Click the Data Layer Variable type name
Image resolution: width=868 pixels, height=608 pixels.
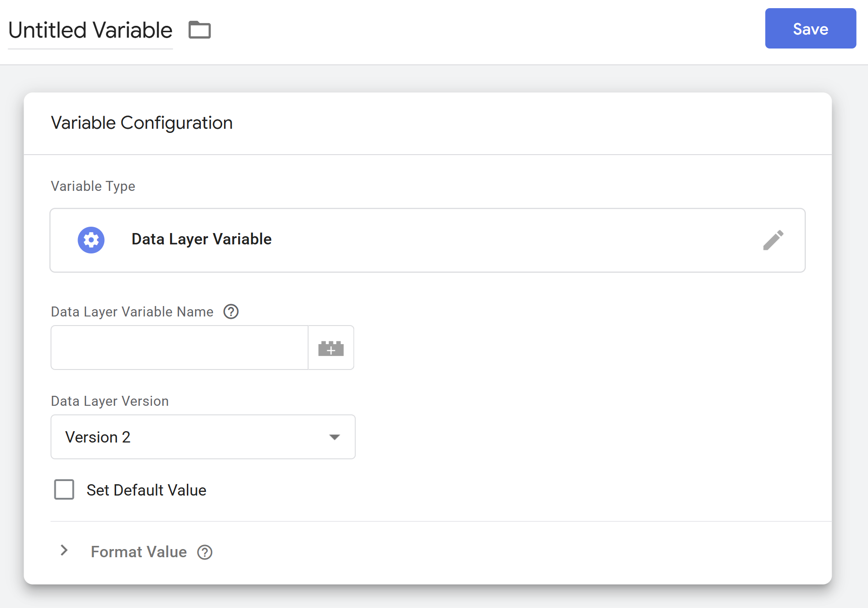pos(201,239)
